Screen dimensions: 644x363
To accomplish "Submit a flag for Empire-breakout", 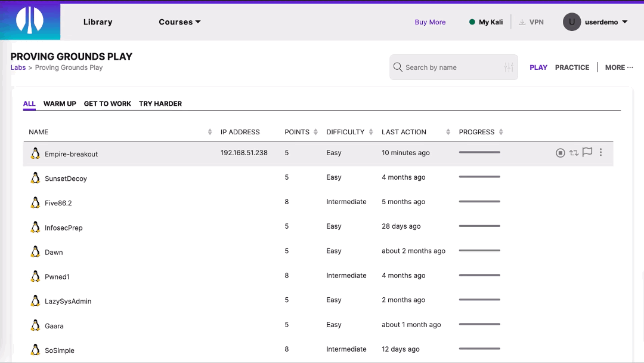I will (x=587, y=152).
